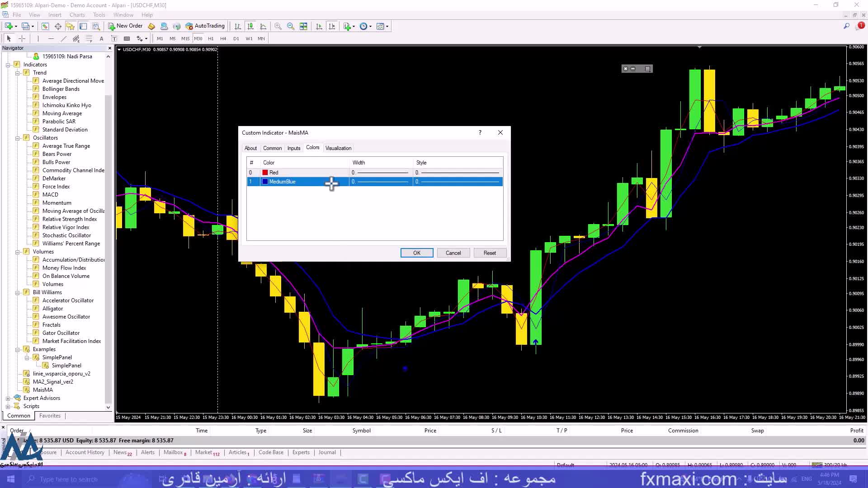Choose the draw trendline tool

pyautogui.click(x=63, y=38)
